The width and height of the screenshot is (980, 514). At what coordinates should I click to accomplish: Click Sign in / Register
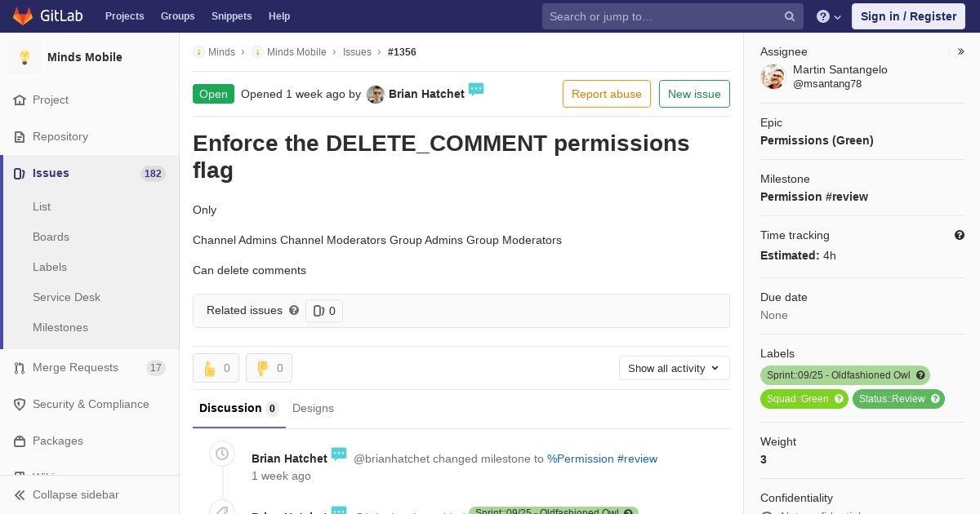908,16
